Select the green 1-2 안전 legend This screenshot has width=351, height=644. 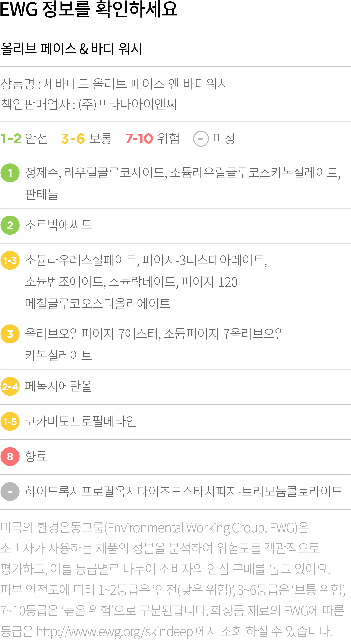24,138
